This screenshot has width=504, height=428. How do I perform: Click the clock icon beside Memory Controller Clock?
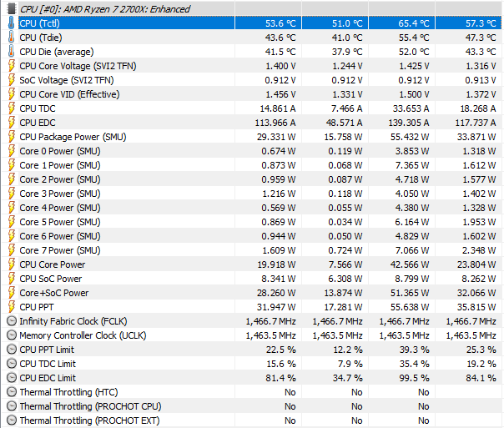click(x=12, y=335)
